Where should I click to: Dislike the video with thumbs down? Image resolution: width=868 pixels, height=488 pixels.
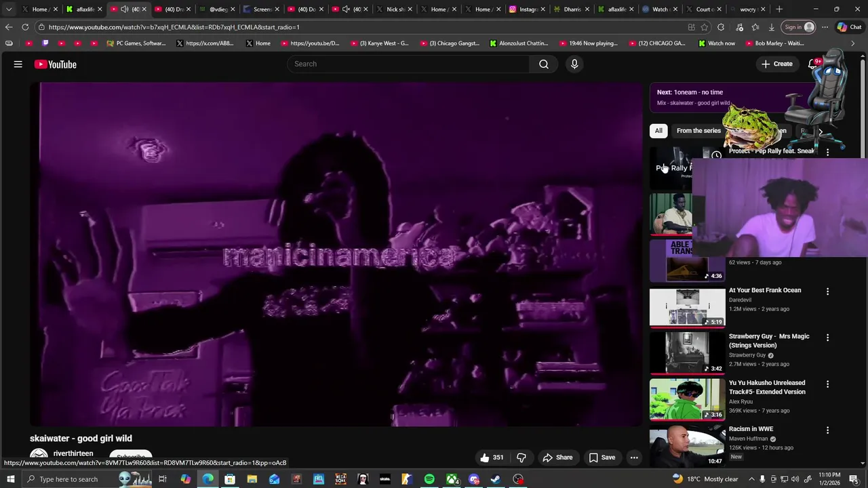[521, 457]
